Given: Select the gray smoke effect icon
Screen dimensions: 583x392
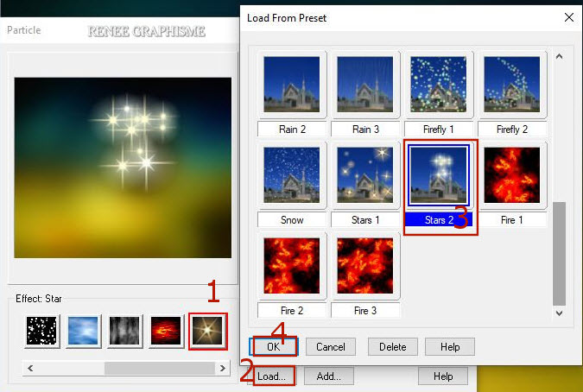Looking at the screenshot, I should click(x=124, y=331).
